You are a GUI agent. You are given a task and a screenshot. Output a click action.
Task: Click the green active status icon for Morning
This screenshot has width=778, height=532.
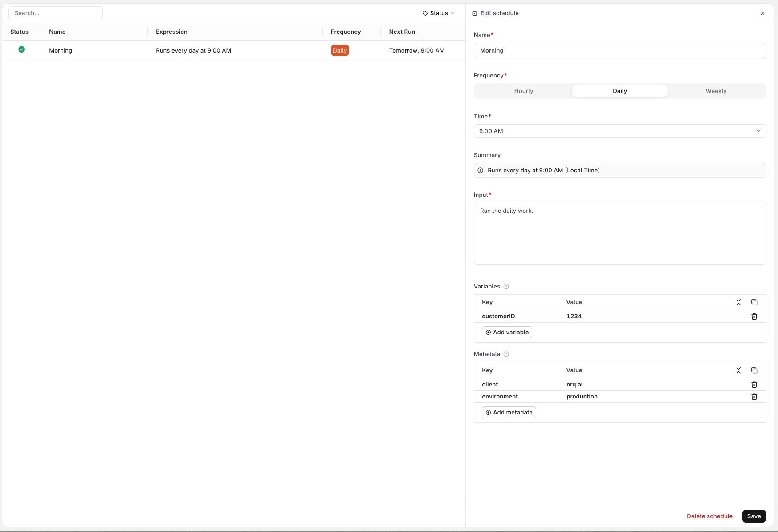click(21, 49)
